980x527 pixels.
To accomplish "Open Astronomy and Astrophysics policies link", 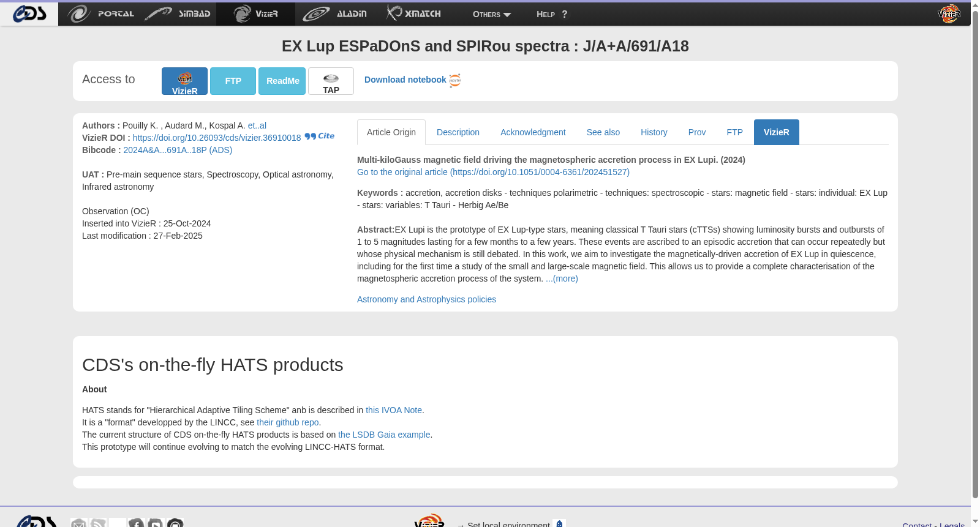I will (426, 299).
